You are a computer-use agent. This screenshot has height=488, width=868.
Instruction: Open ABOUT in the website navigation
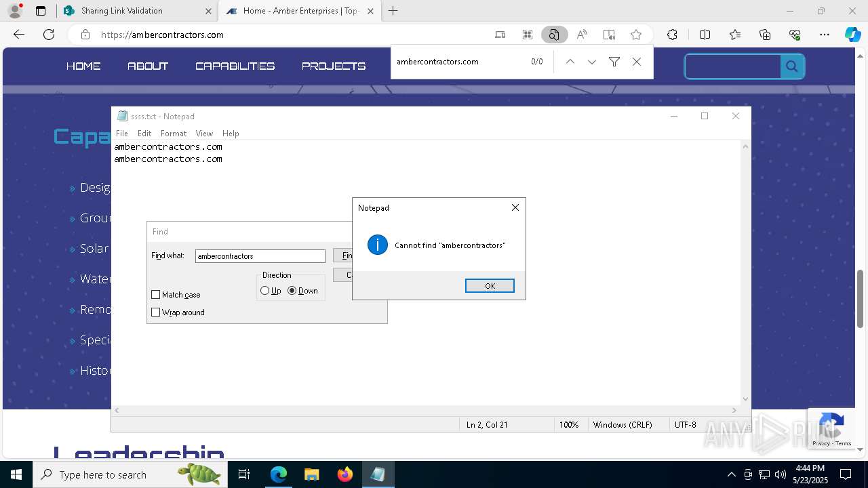coord(148,66)
